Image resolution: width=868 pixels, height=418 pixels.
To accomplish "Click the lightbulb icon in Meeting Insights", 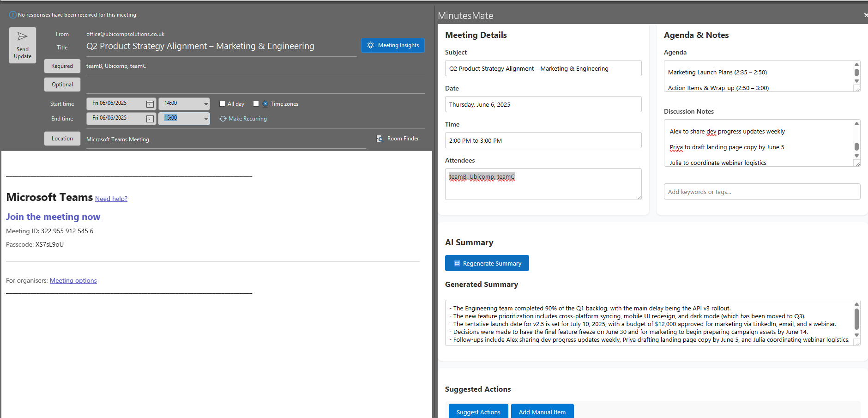I will [x=370, y=45].
